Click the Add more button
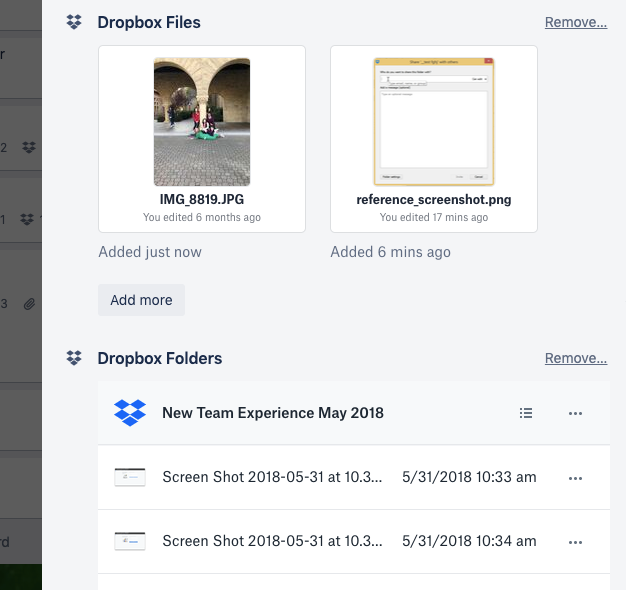Screen dimensions: 626x590 coord(141,300)
